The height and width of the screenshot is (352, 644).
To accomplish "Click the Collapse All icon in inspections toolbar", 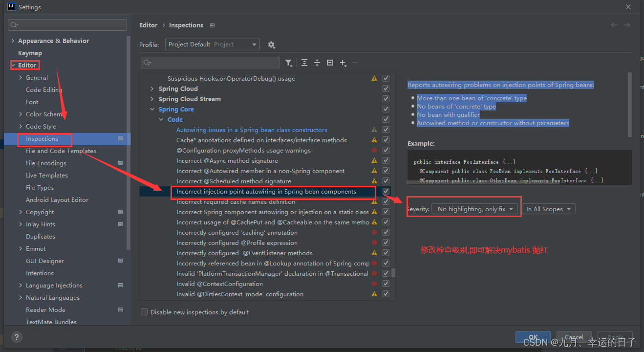I will click(317, 63).
